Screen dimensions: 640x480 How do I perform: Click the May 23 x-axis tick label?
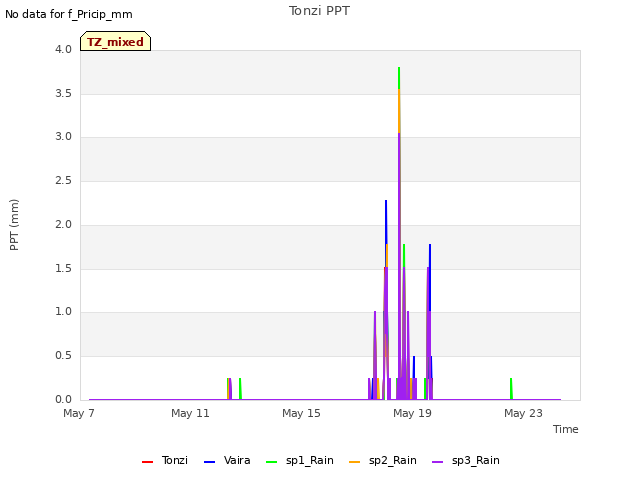click(x=523, y=413)
